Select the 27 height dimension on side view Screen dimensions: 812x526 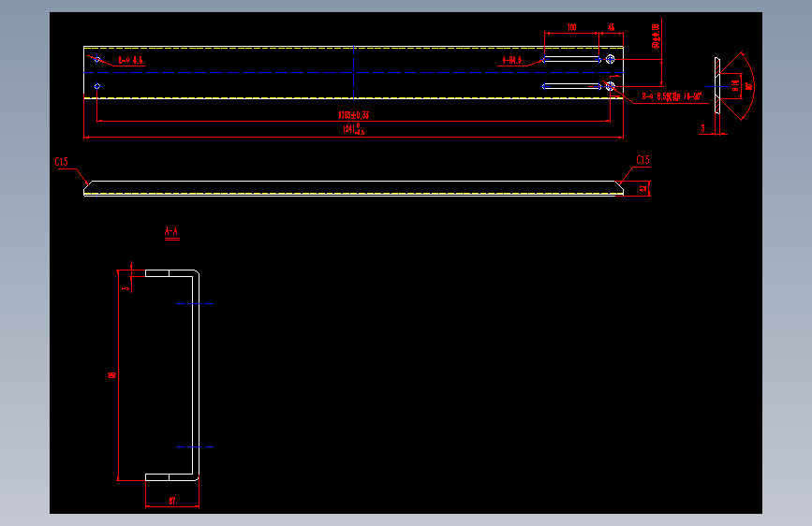[x=643, y=189]
